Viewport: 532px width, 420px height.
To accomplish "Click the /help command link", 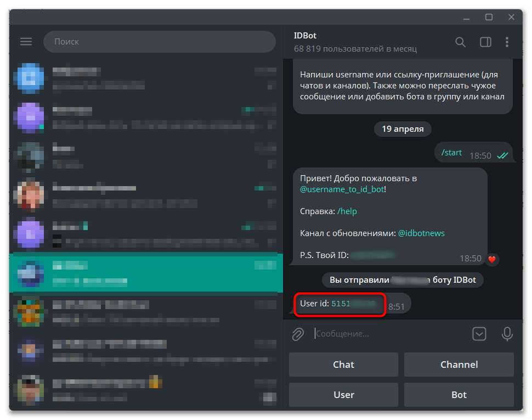I will click(x=347, y=211).
